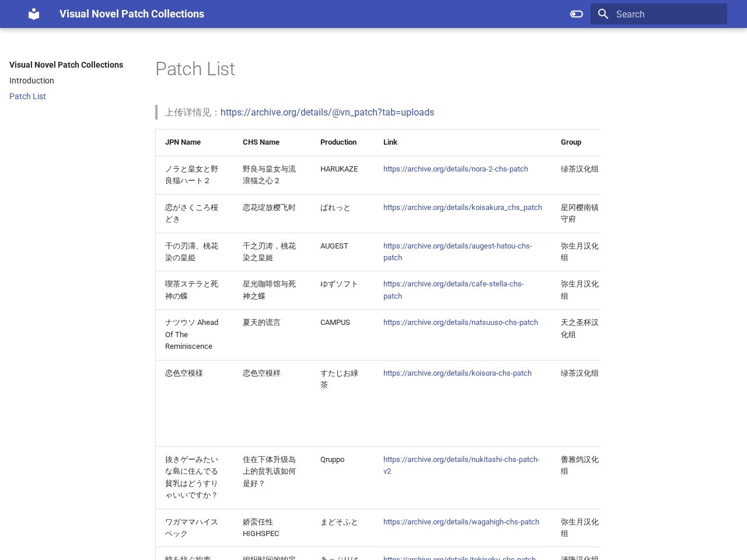Screen dimensions: 747x560
Task: Focus the Search input field
Action: point(659,14)
